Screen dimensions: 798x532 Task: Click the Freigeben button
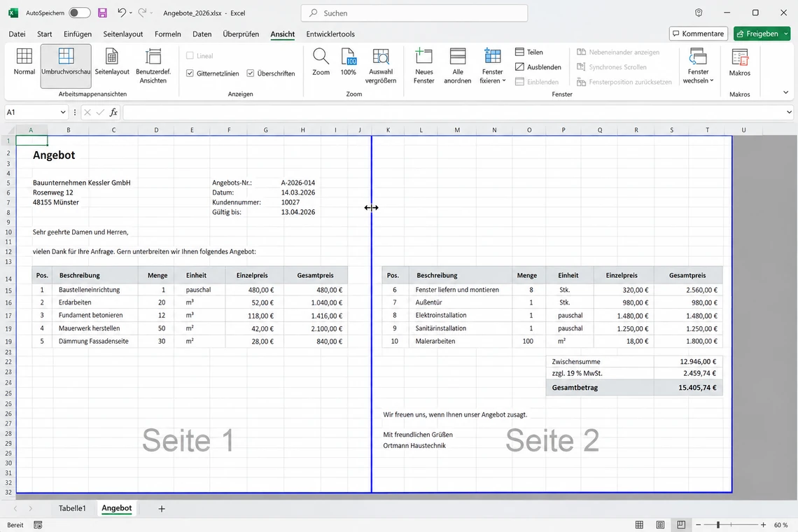coord(758,34)
